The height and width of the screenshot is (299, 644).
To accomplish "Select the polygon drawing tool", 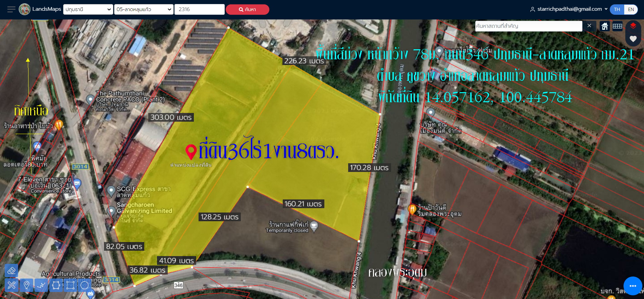I will 56,285.
